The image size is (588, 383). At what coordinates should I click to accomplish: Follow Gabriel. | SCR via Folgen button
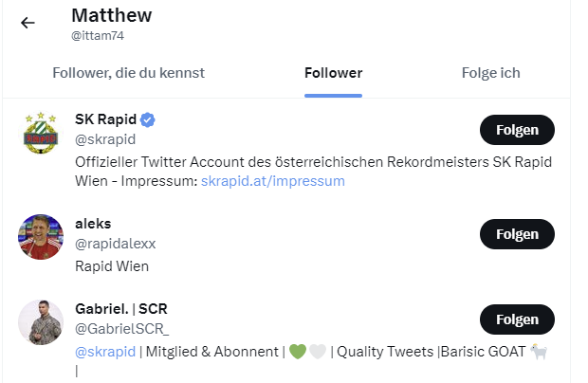[x=517, y=319]
